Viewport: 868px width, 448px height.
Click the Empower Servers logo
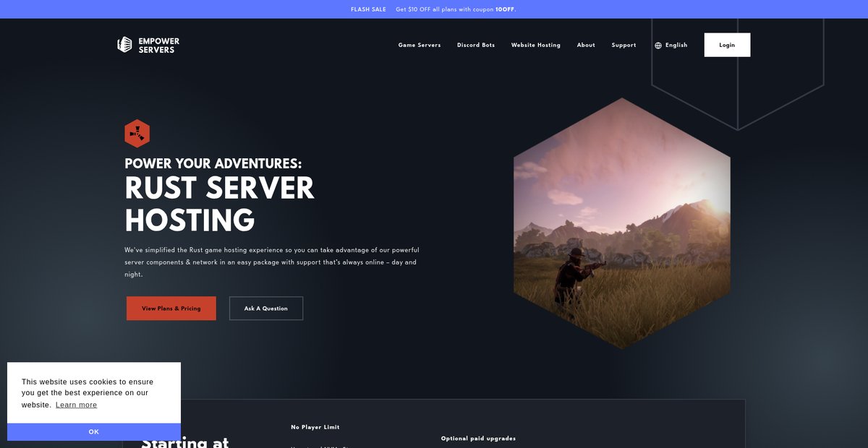(x=148, y=45)
